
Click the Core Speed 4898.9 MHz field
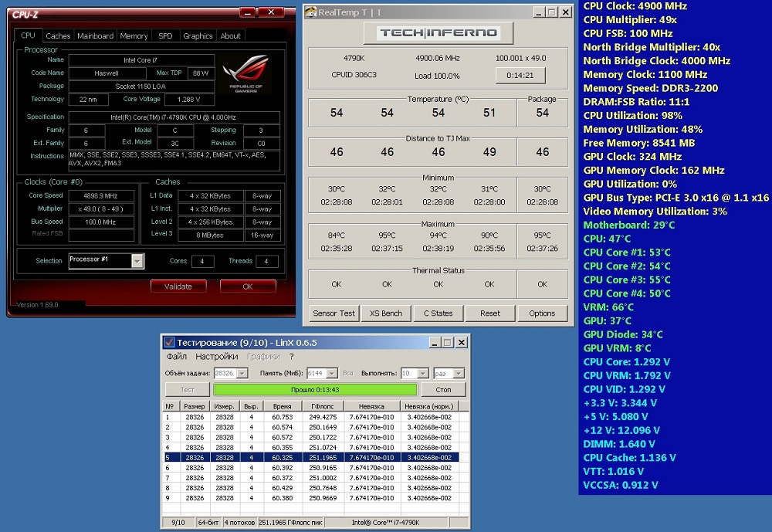(x=101, y=195)
